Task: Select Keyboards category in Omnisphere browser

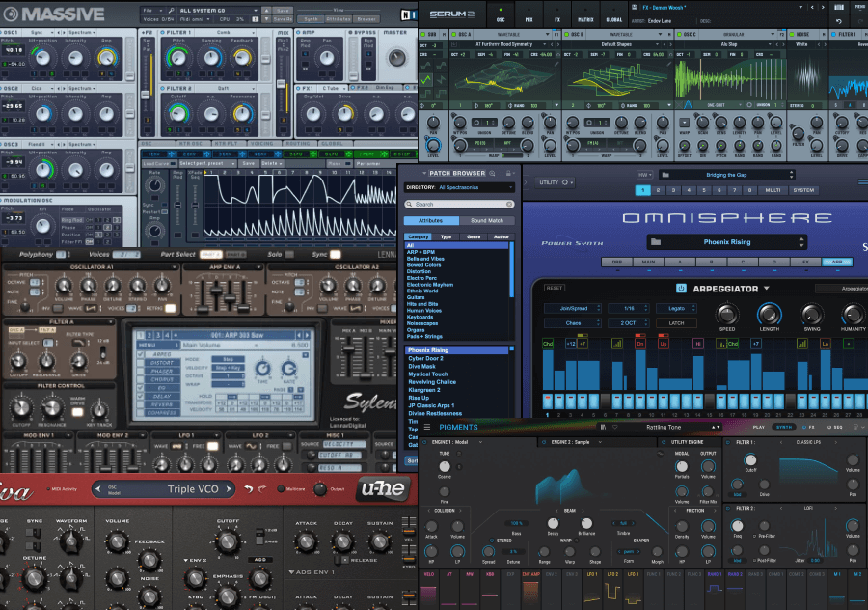Action: [420, 317]
